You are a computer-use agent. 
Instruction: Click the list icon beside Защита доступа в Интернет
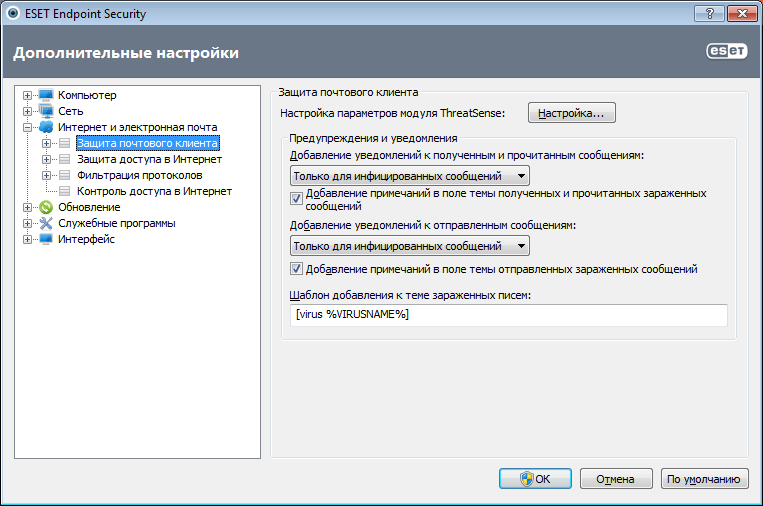point(65,159)
